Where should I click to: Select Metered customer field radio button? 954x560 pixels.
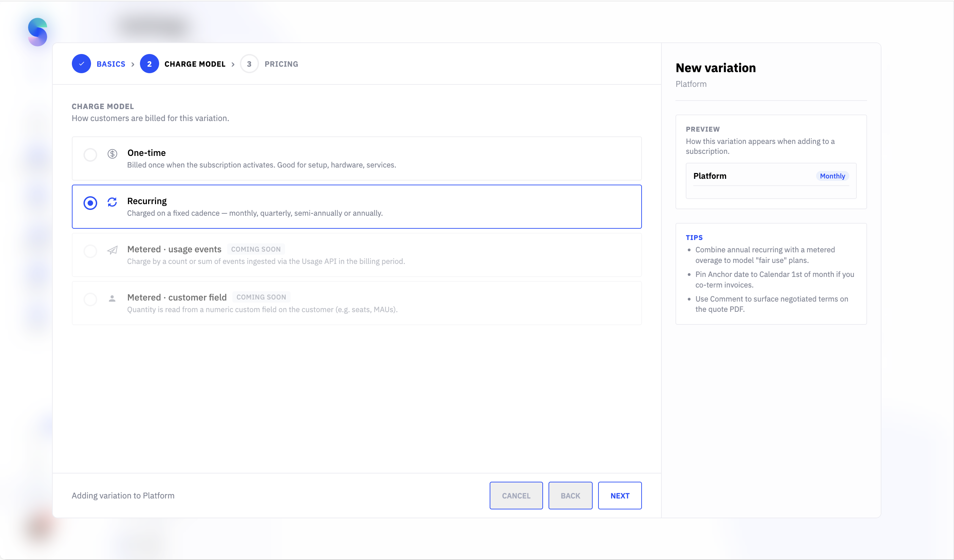[90, 299]
